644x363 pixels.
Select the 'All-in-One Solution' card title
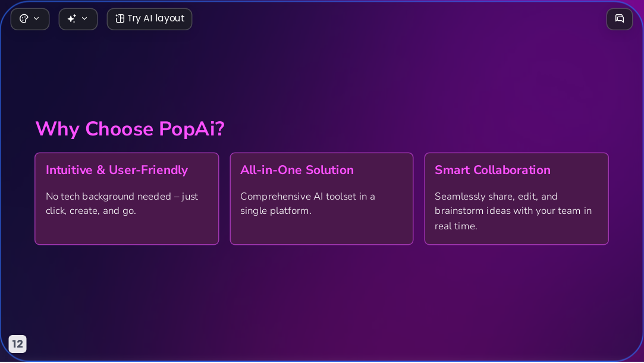[297, 170]
